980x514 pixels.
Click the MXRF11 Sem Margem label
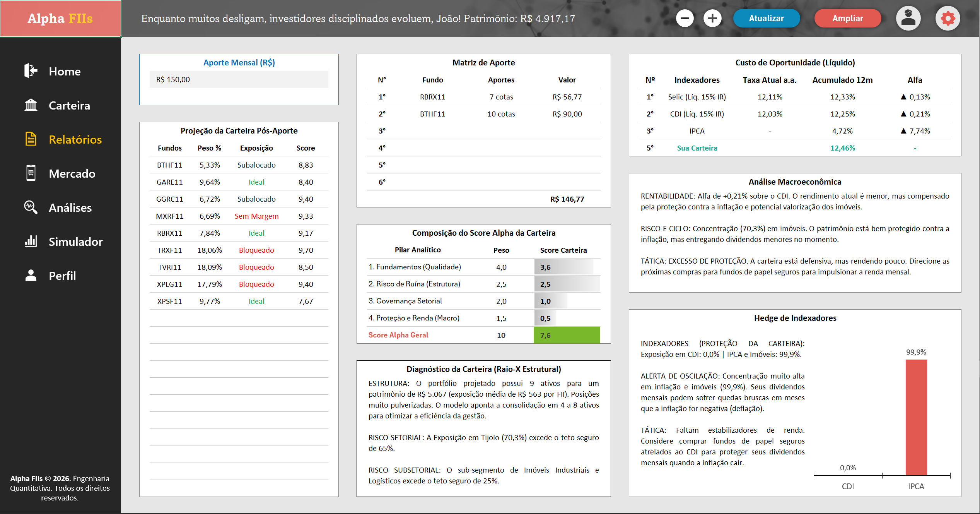256,216
